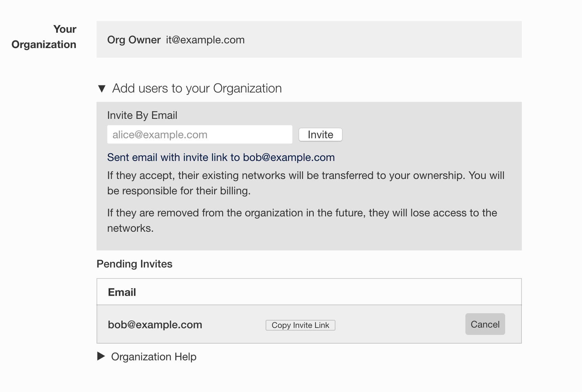582x392 pixels.
Task: Click the sent email confirmation for bob@example.com
Action: (221, 157)
